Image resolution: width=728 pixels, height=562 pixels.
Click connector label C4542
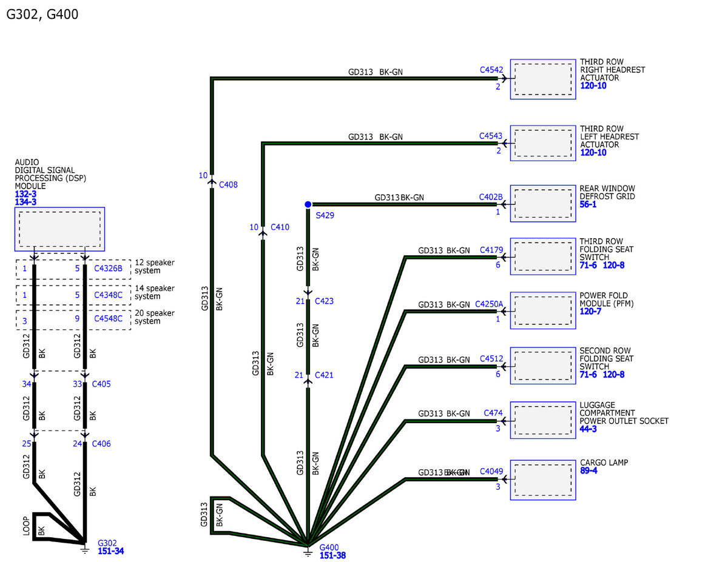click(x=491, y=70)
